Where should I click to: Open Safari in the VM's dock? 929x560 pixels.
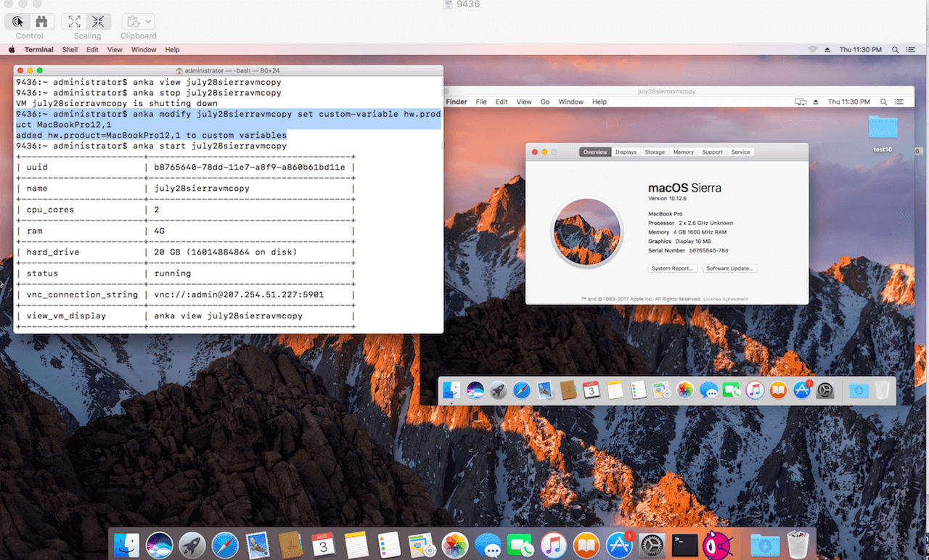coord(521,390)
